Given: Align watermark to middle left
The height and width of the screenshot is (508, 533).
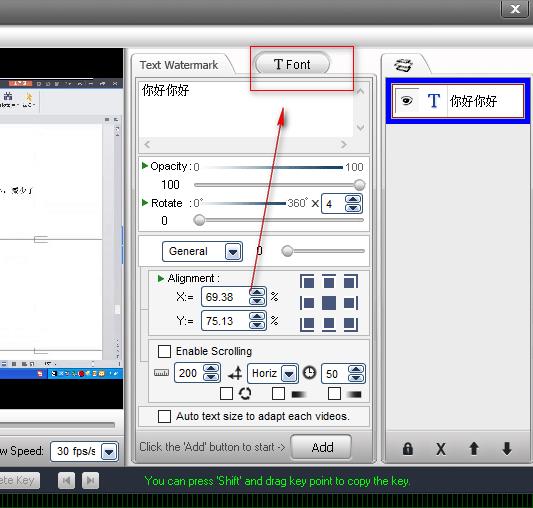Looking at the screenshot, I should 307,303.
